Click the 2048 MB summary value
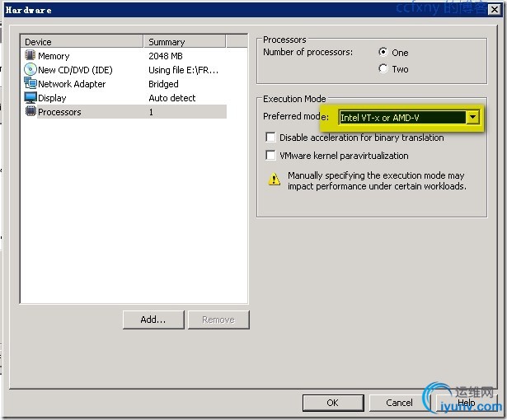This screenshot has width=507, height=420. 166,56
